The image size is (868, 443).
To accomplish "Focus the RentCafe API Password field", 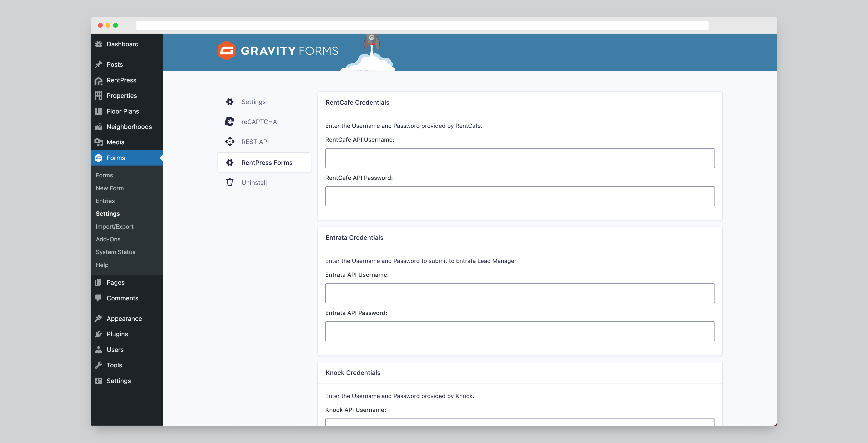I will [520, 196].
